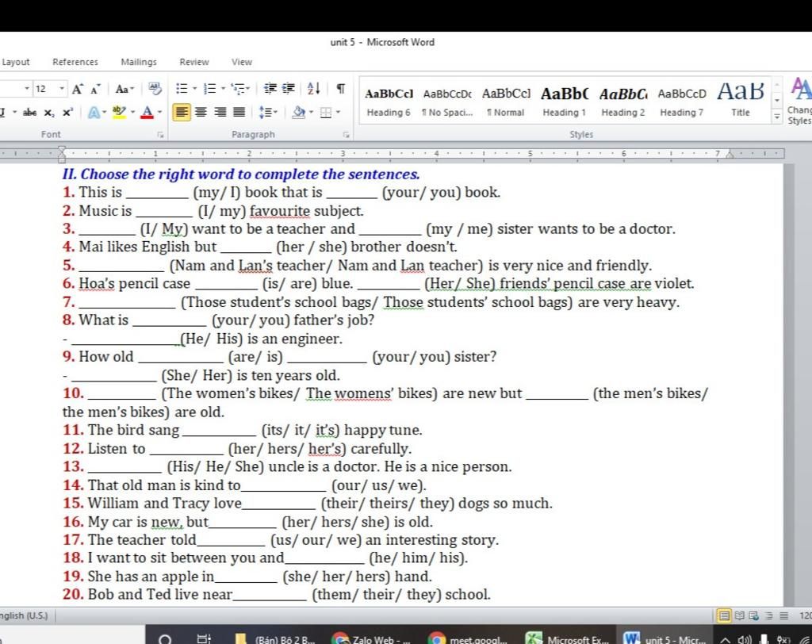The height and width of the screenshot is (644, 812).
Task: Open the Font dialog launcher
Action: (x=160, y=135)
